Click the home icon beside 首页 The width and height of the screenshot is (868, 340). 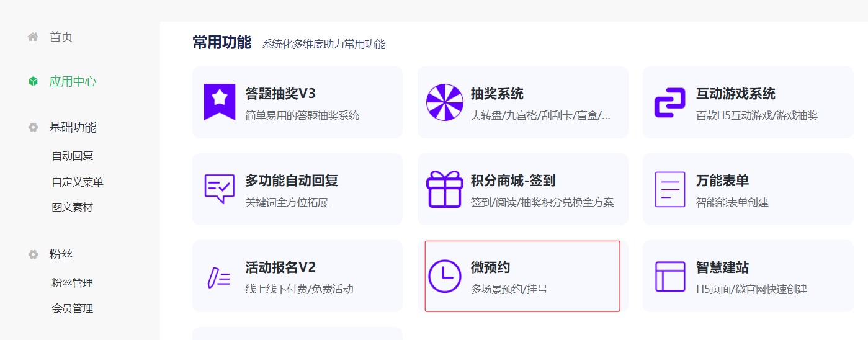[x=33, y=37]
